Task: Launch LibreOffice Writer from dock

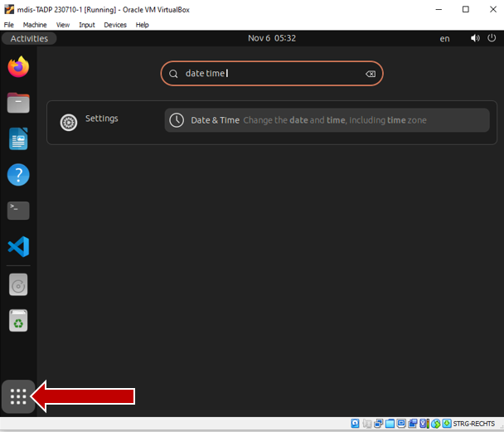Action: click(18, 138)
